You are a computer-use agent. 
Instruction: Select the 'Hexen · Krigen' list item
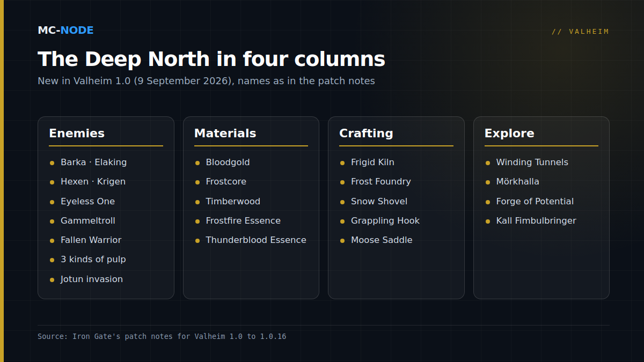point(93,181)
